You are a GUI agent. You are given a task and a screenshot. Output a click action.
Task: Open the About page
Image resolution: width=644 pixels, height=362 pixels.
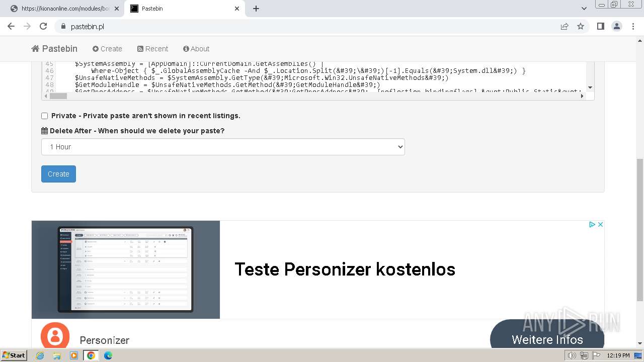(x=196, y=49)
